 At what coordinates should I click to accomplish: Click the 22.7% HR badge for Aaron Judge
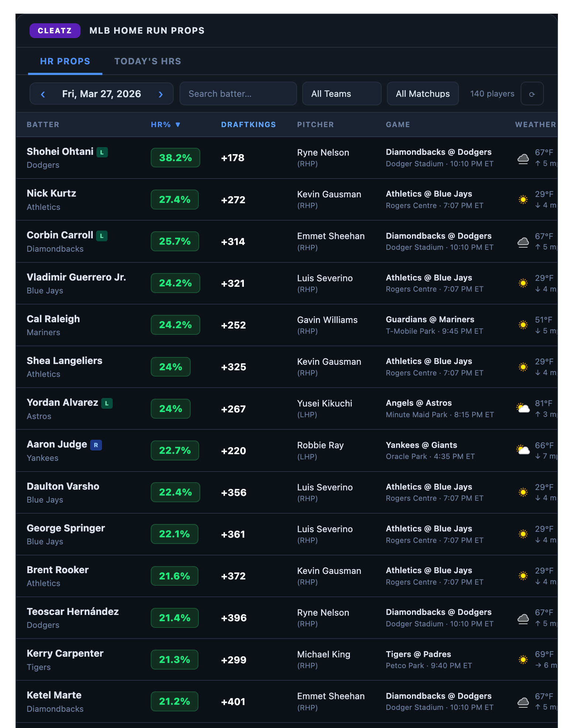175,450
